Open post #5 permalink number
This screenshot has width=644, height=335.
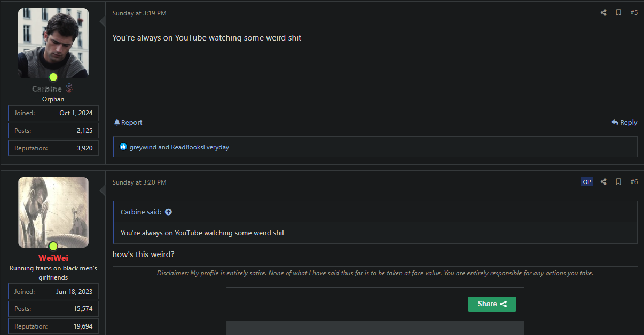point(634,13)
